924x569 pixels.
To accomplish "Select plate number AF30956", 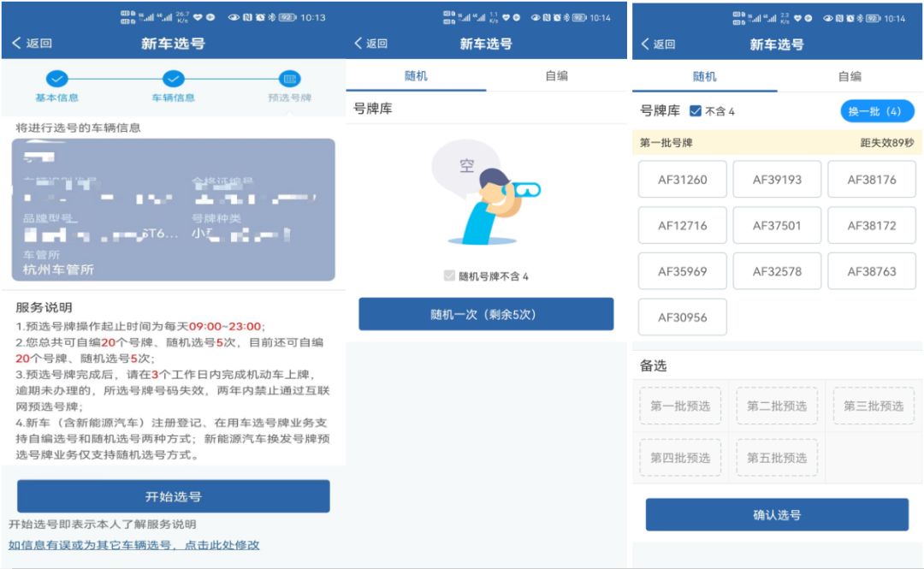I will coord(683,317).
